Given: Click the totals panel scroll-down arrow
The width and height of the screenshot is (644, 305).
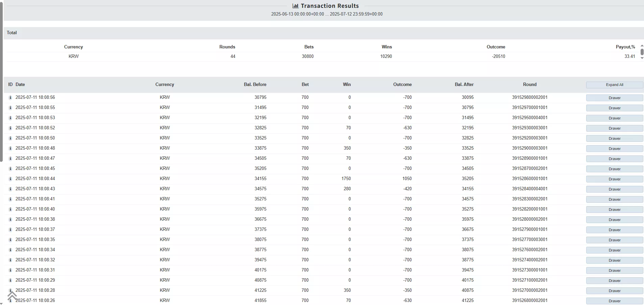Looking at the screenshot, I should click(642, 58).
